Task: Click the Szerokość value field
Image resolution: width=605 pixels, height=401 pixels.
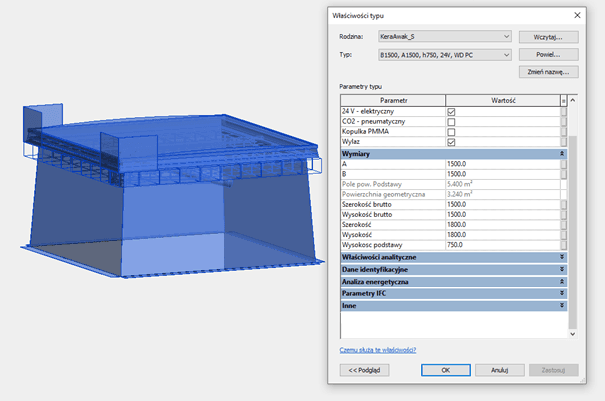Action: (500, 225)
